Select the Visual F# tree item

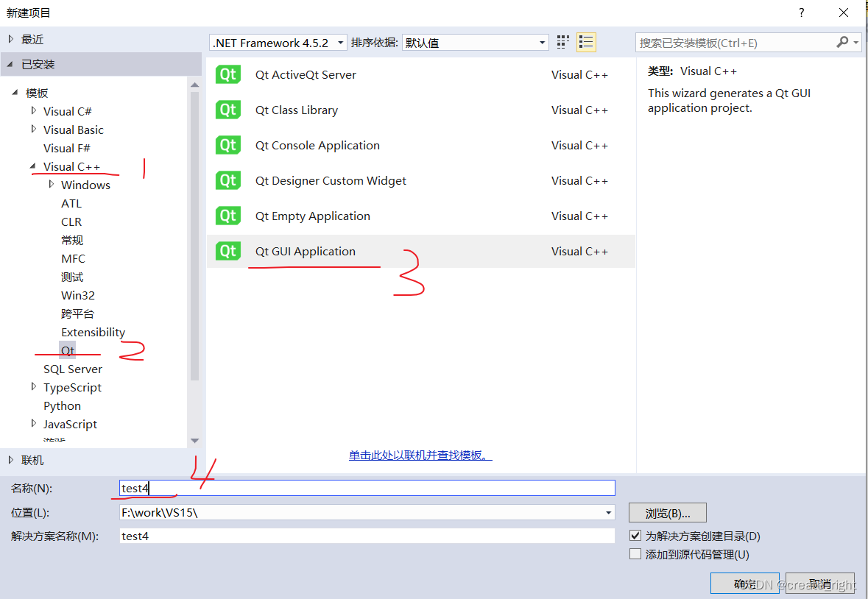point(67,148)
